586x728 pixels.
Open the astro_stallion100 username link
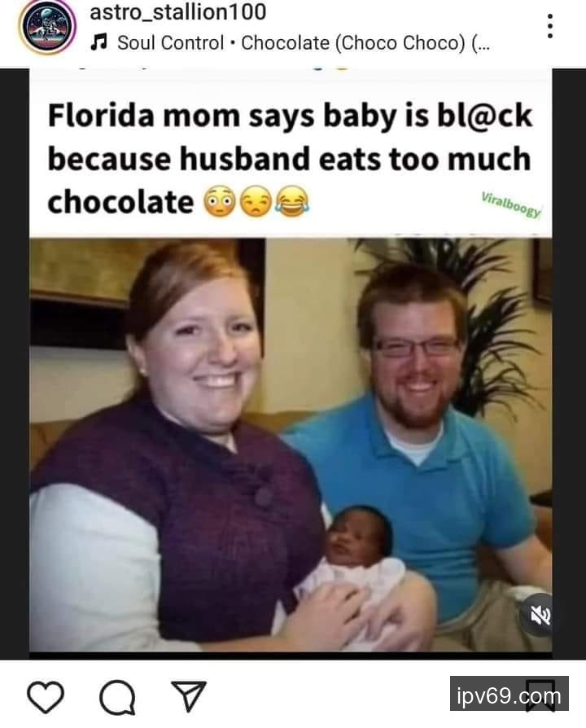tap(178, 12)
